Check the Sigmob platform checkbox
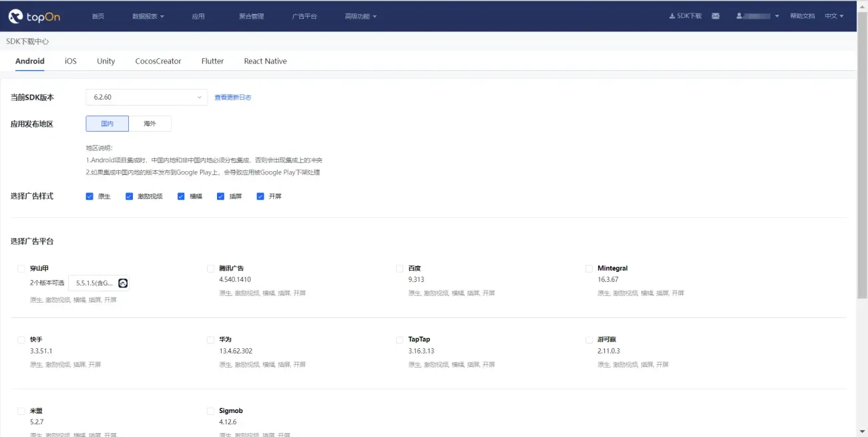The height and width of the screenshot is (437, 868). [x=210, y=410]
